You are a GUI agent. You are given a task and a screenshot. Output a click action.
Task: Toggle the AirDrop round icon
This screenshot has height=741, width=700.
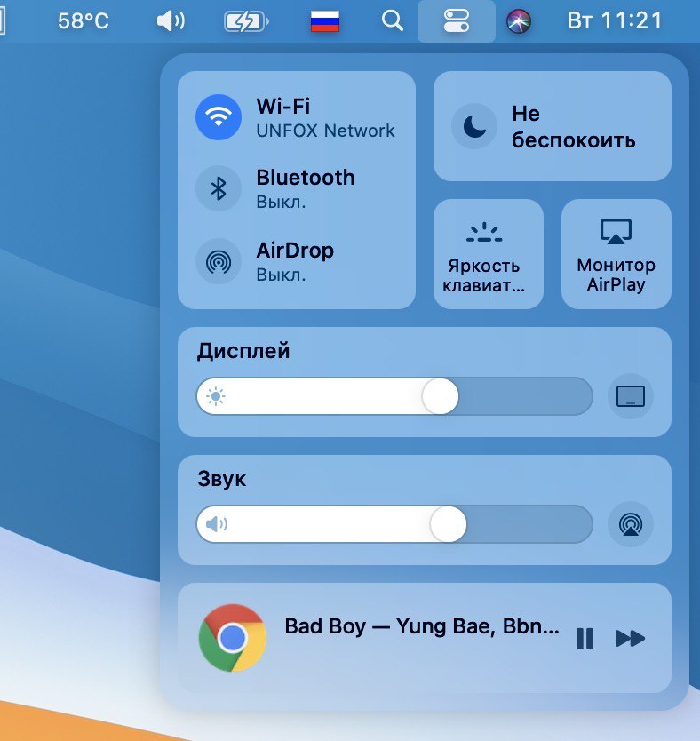[x=219, y=261]
